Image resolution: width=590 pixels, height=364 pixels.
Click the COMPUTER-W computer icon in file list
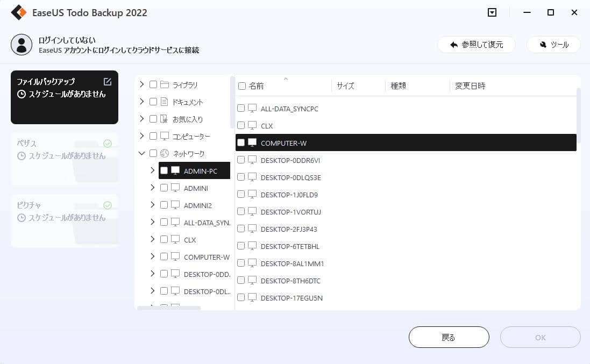(x=252, y=142)
